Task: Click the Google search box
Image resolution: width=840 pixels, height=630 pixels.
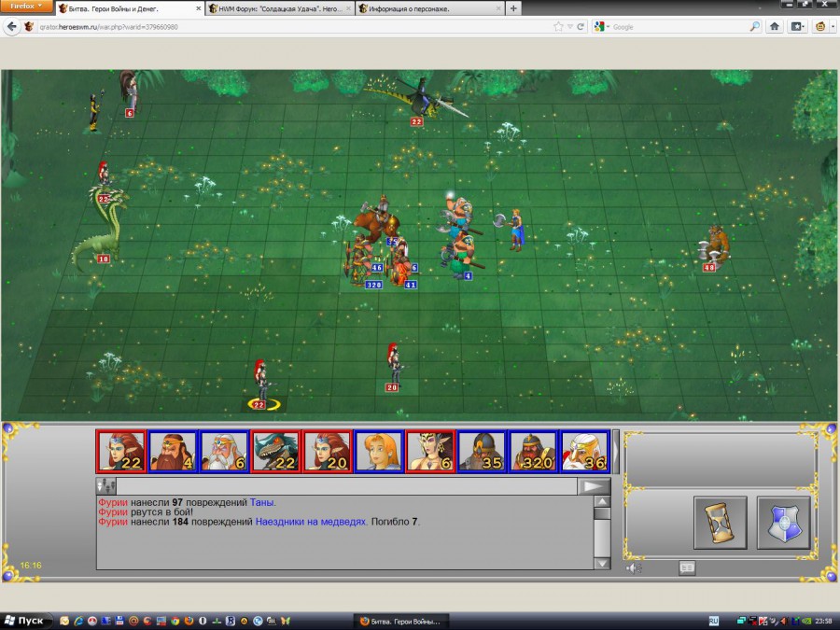Action: [x=679, y=27]
